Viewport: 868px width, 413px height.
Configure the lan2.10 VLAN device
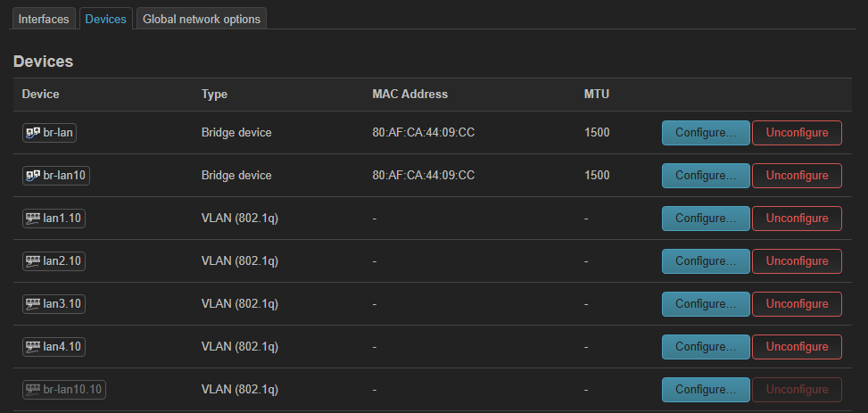[x=706, y=260]
